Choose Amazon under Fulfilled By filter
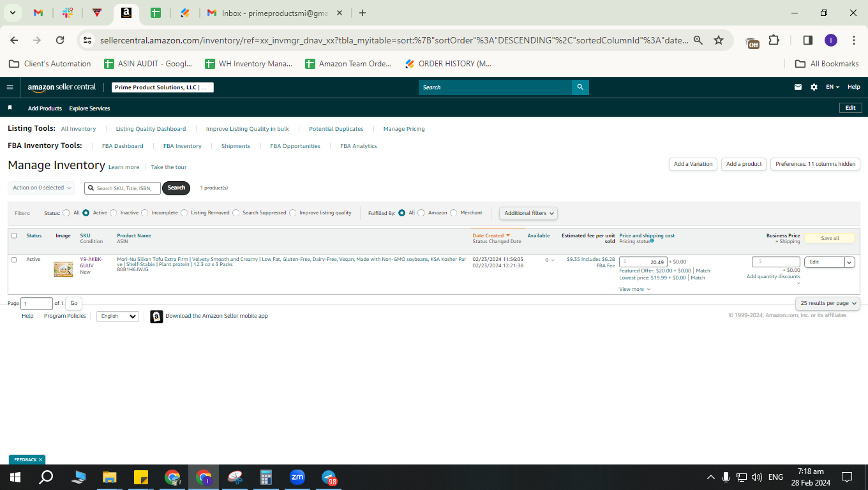 (x=421, y=213)
